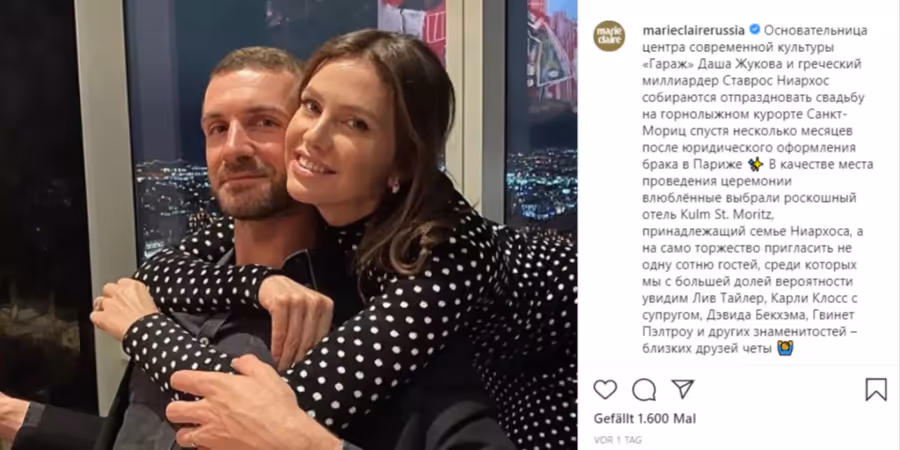Save the post using the bookmark icon
This screenshot has height=450, width=900.
pos(876,390)
